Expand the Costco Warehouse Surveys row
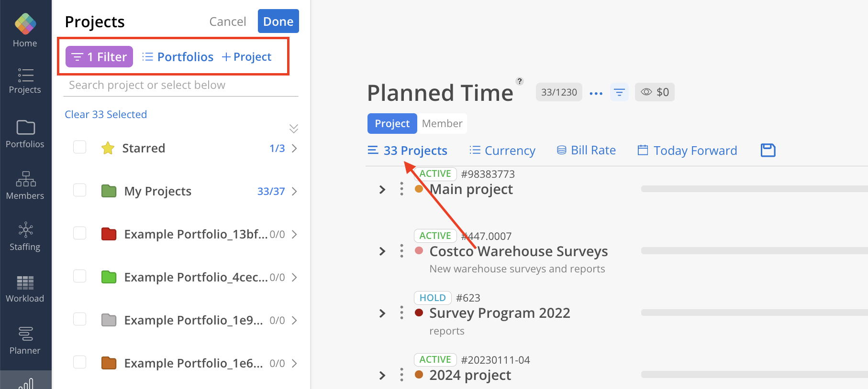Viewport: 868px width, 389px height. coord(382,251)
